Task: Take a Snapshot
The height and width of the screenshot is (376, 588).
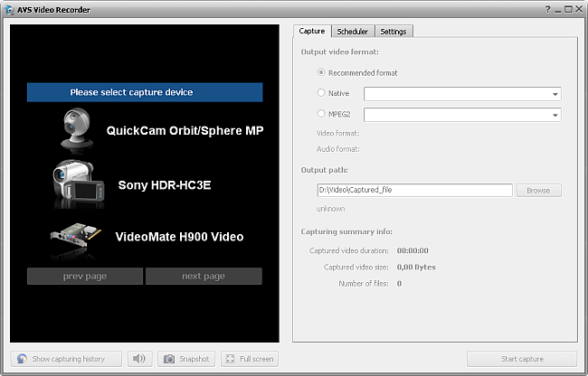Action: [x=186, y=359]
